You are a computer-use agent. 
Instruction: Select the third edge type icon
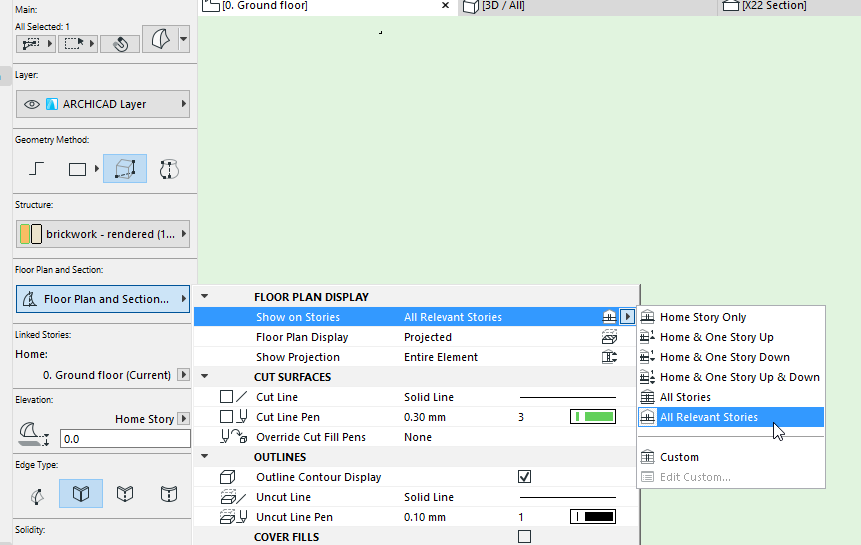125,494
